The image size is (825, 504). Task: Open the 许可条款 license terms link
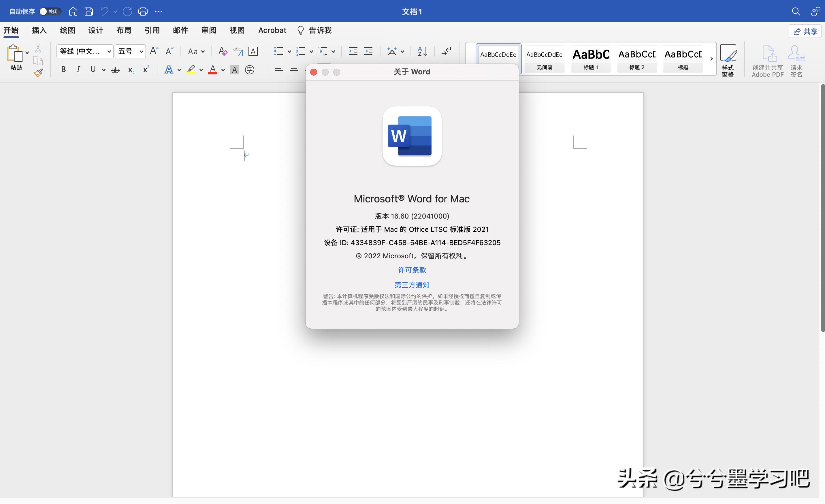pyautogui.click(x=412, y=270)
